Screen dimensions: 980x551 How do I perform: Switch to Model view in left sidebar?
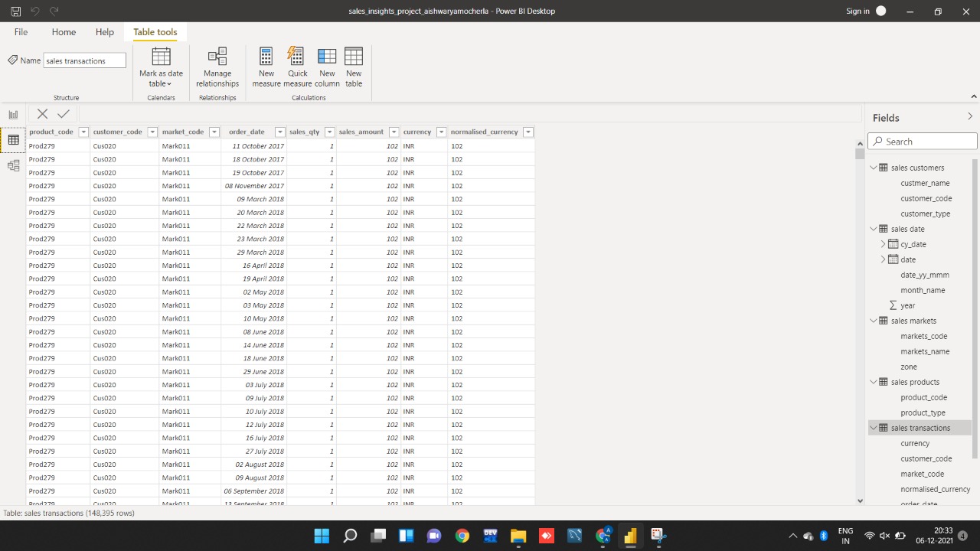13,165
